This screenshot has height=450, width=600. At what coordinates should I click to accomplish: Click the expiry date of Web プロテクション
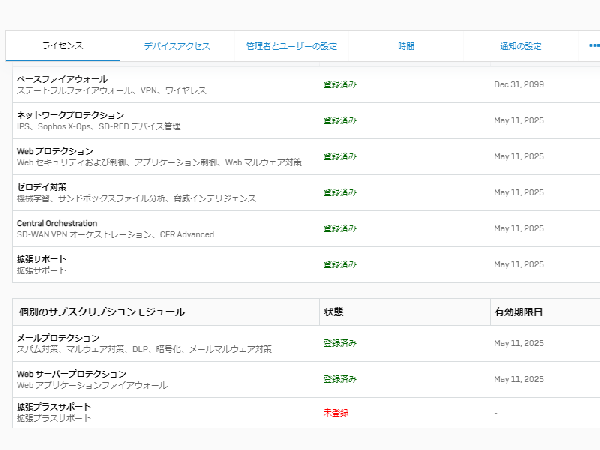(519, 156)
